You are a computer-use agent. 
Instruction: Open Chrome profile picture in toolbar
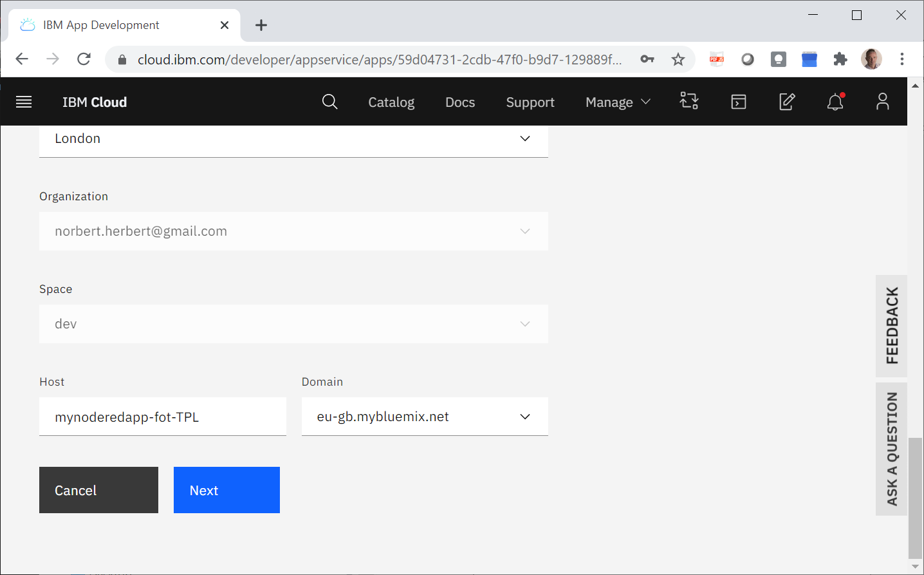pyautogui.click(x=872, y=59)
